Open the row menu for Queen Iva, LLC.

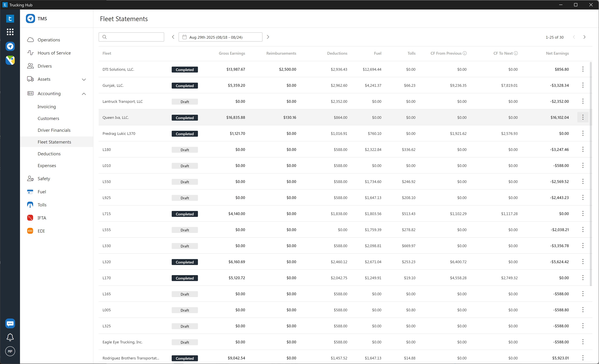[583, 117]
